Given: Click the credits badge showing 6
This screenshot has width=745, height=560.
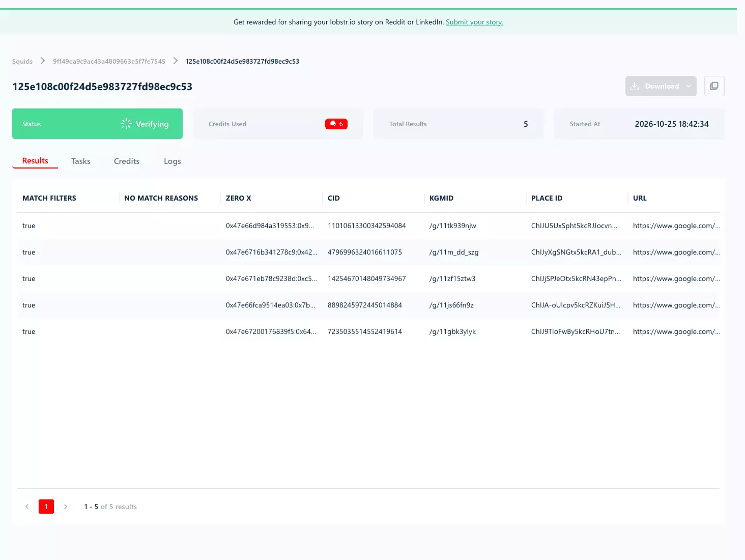Looking at the screenshot, I should coord(336,124).
